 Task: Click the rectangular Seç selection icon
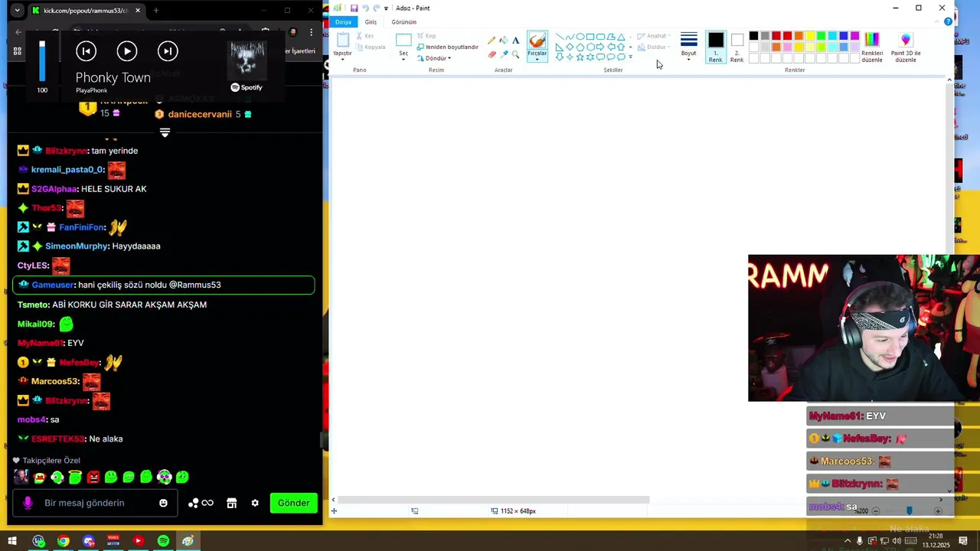(403, 41)
